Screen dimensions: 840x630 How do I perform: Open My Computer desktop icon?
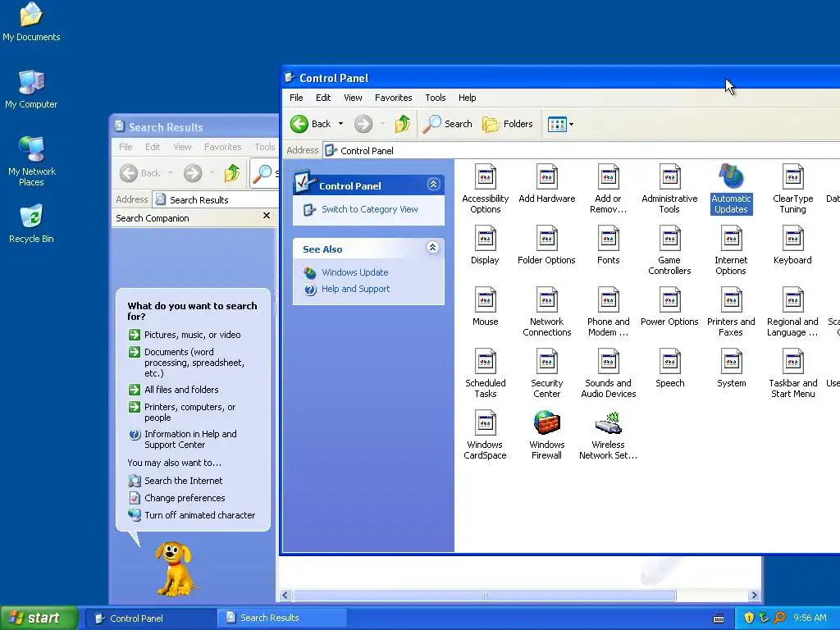point(31,89)
